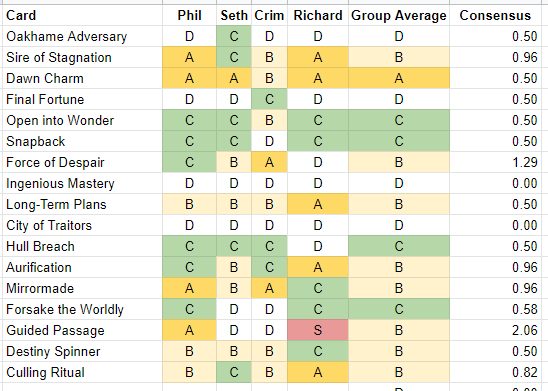
Task: Click Richard's S grade for Guided Passage
Action: pos(318,330)
